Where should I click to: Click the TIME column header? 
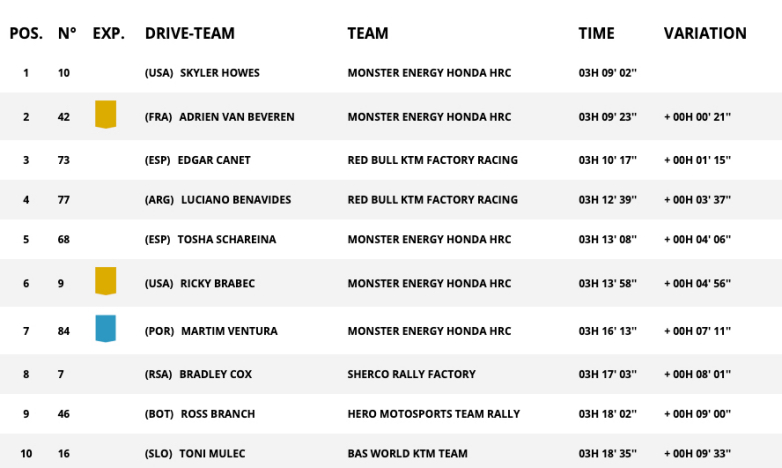[x=596, y=33]
